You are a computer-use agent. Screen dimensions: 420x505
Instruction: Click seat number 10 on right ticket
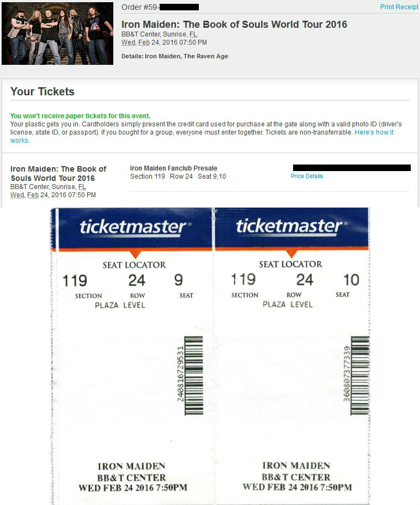[351, 279]
